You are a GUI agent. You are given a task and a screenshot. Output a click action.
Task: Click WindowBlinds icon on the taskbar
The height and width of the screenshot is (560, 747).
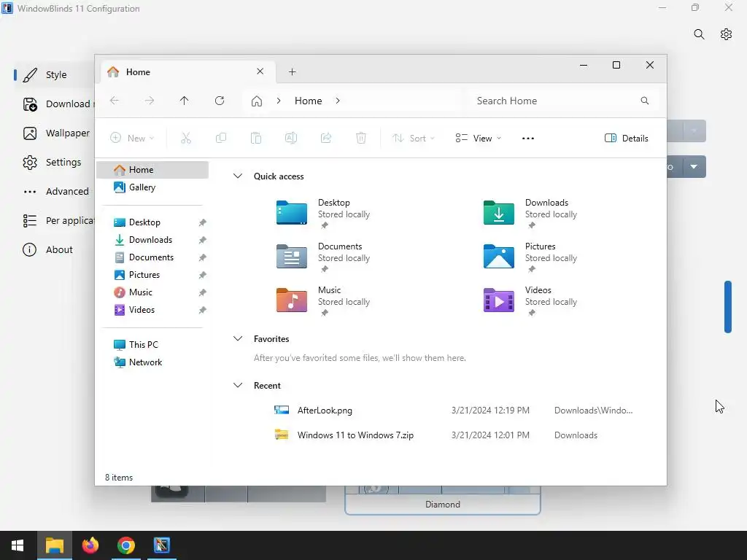coord(161,545)
